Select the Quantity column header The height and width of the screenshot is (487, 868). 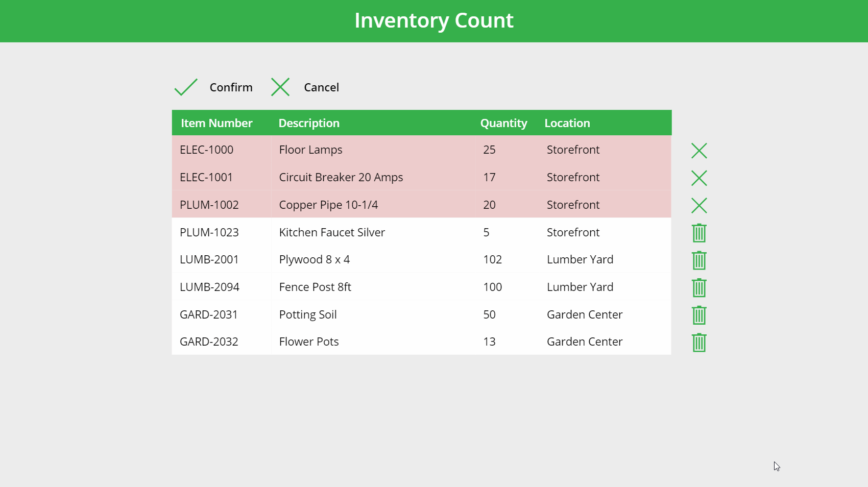tap(503, 123)
